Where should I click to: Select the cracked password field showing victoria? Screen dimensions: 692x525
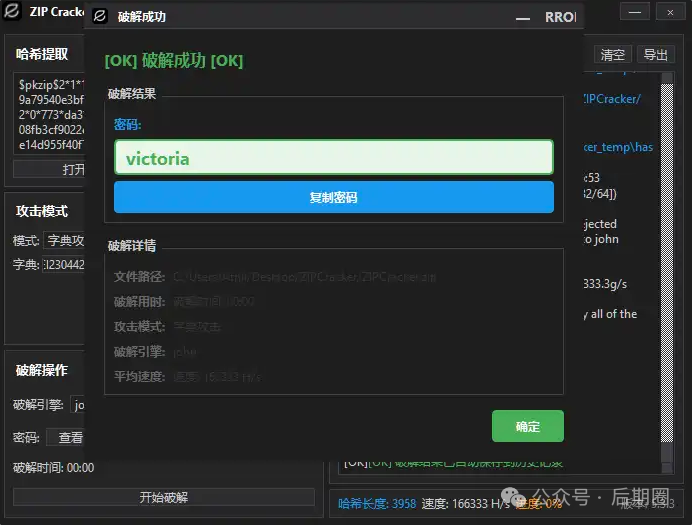334,158
